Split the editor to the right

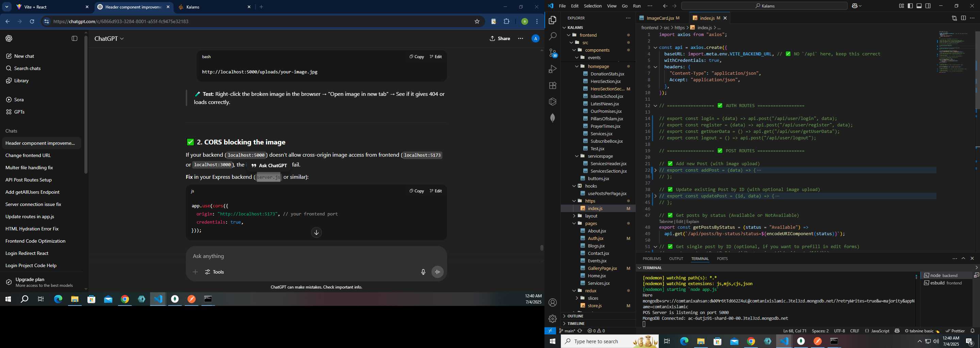(963, 18)
